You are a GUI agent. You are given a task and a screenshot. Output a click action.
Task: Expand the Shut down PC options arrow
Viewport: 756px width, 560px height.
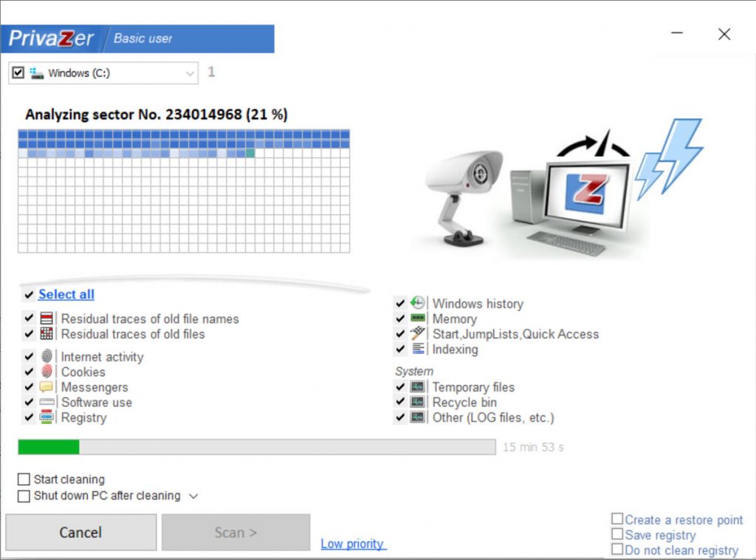click(x=193, y=496)
